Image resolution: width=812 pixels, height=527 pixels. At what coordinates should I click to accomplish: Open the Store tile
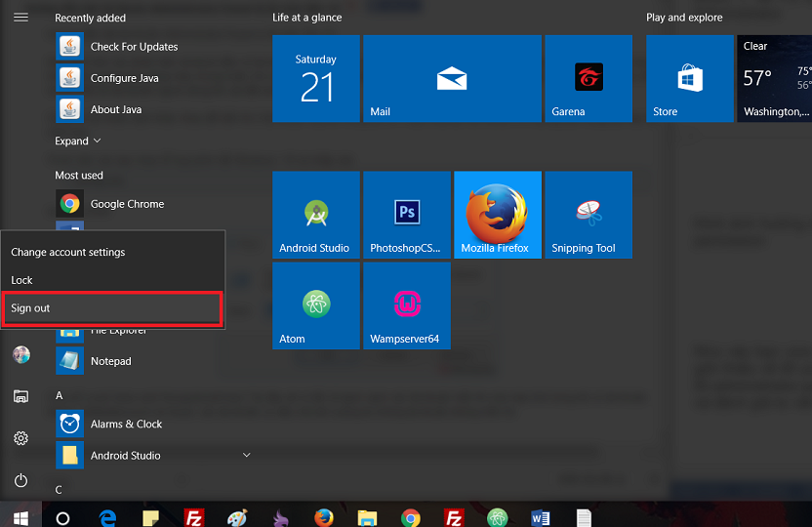click(690, 79)
